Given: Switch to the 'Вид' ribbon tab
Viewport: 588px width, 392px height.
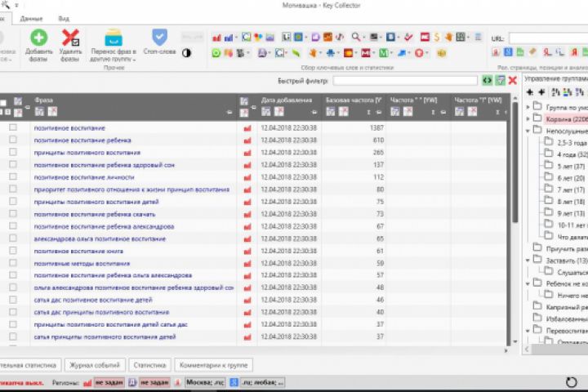Looking at the screenshot, I should 64,19.
